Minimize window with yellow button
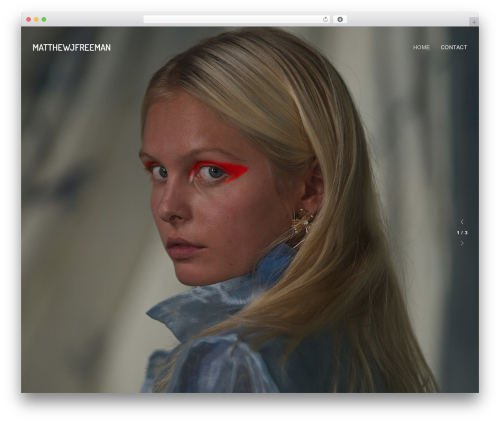This screenshot has width=500, height=423. [36, 19]
